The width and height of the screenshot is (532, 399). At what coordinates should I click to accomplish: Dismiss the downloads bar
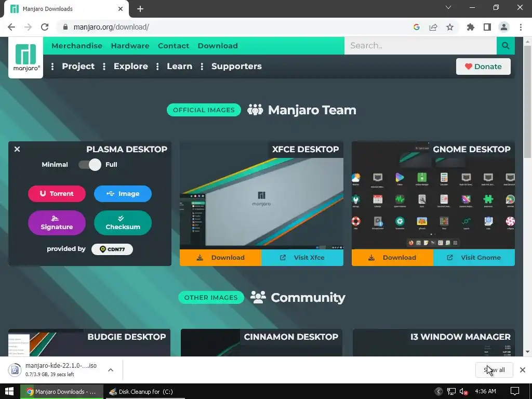click(x=523, y=370)
